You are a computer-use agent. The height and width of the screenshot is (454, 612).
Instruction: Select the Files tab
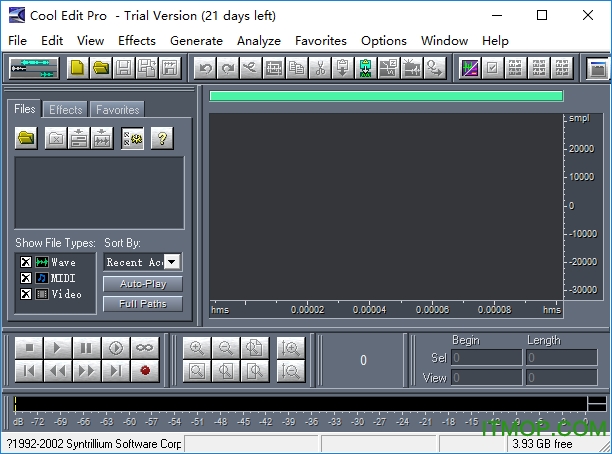coord(25,109)
